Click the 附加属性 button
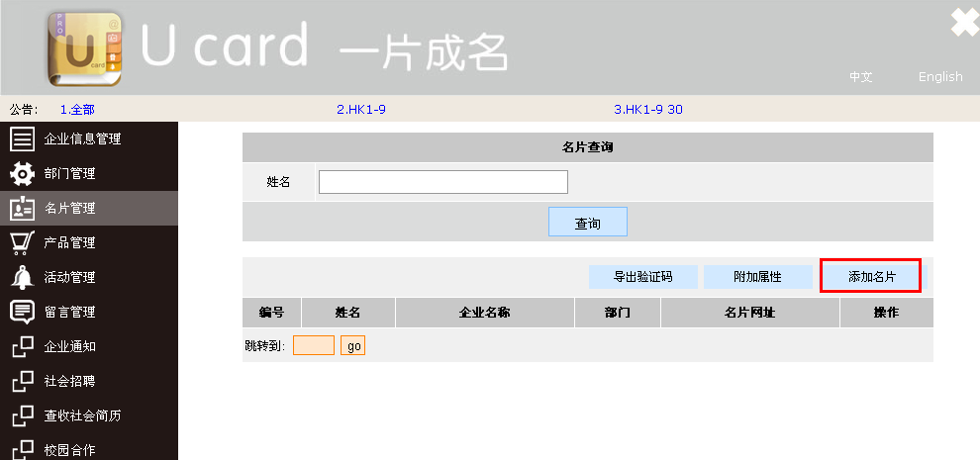980x460 pixels. (757, 277)
